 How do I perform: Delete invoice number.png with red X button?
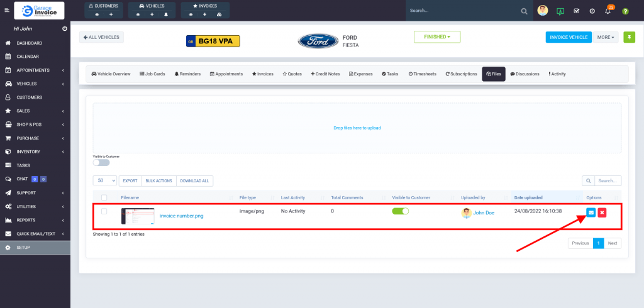point(602,212)
